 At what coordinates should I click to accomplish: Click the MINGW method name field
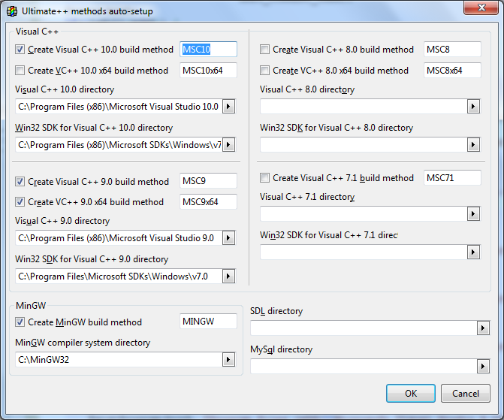click(x=208, y=322)
